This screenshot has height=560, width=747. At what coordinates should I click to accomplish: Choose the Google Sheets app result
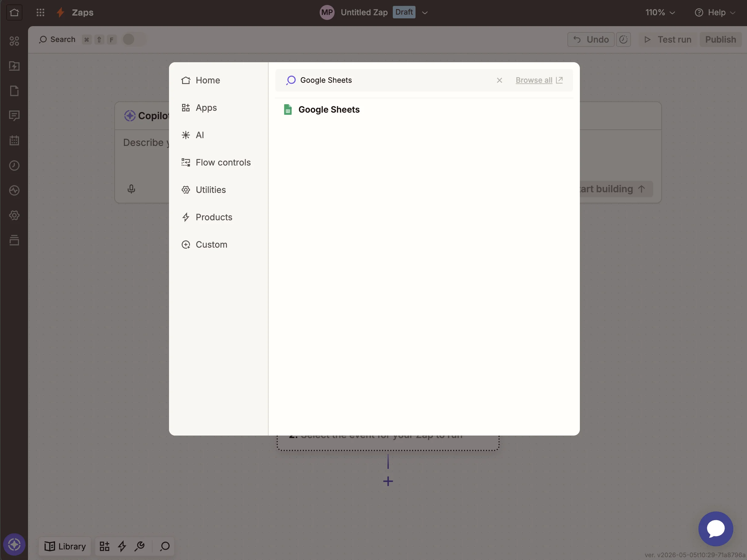click(x=424, y=110)
